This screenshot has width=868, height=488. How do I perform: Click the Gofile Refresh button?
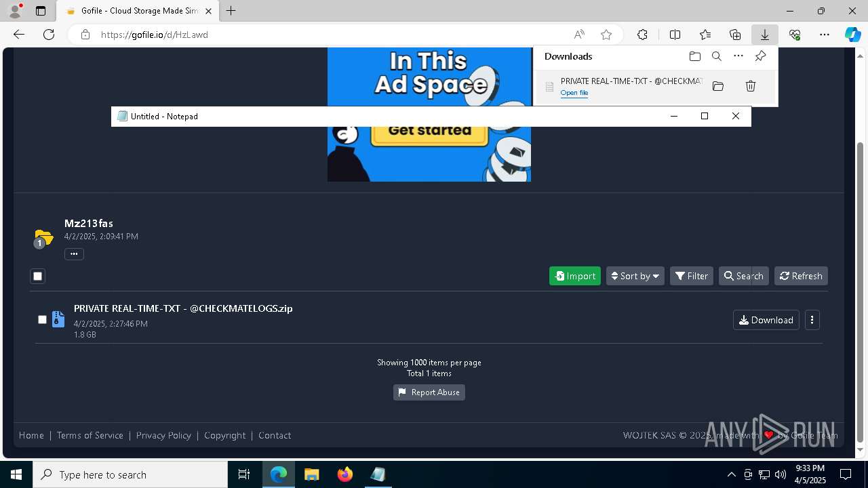pyautogui.click(x=801, y=276)
